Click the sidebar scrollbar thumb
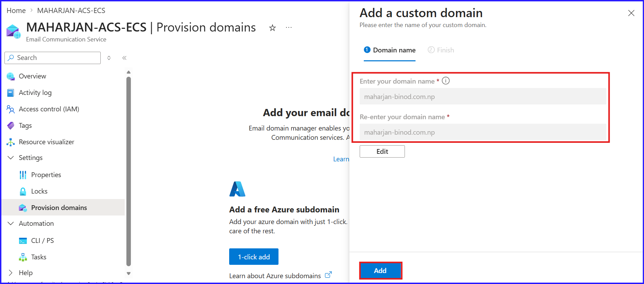The height and width of the screenshot is (284, 644). tap(129, 171)
